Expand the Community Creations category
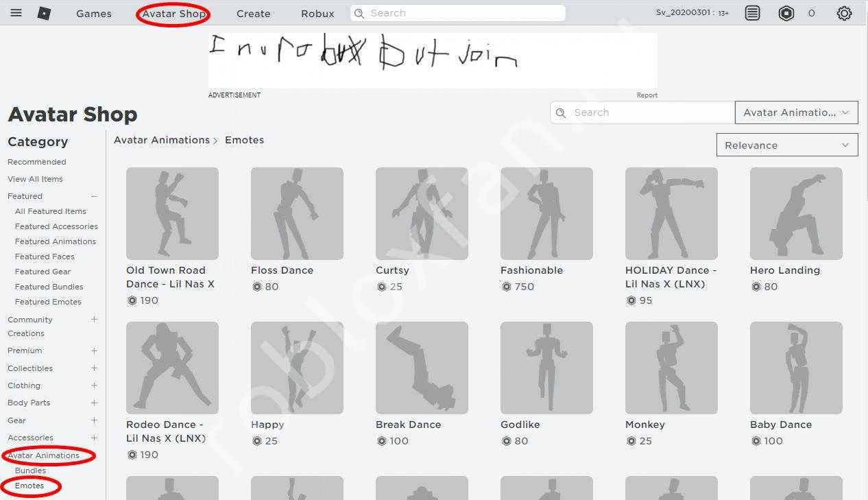Image resolution: width=868 pixels, height=500 pixels. tap(94, 320)
